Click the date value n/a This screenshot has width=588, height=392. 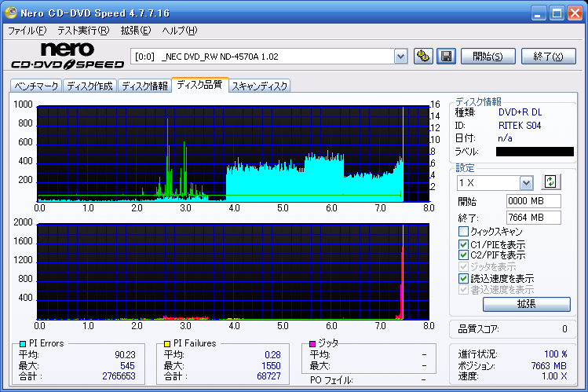(x=505, y=138)
